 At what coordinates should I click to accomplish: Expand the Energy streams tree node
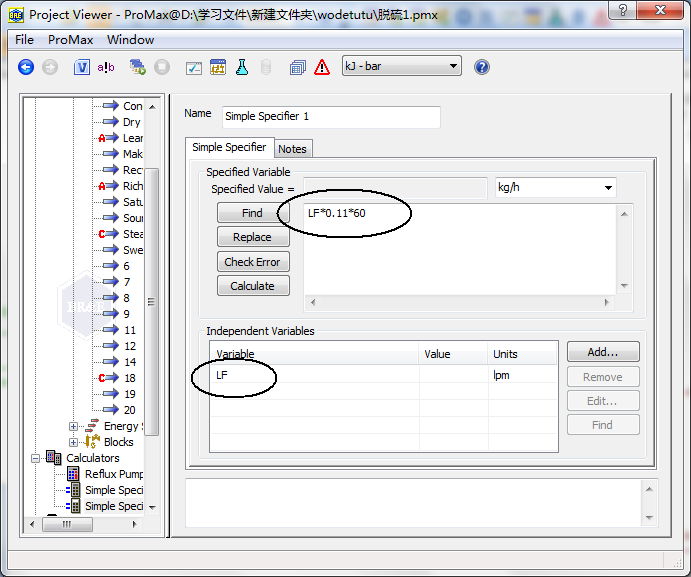tap(73, 426)
